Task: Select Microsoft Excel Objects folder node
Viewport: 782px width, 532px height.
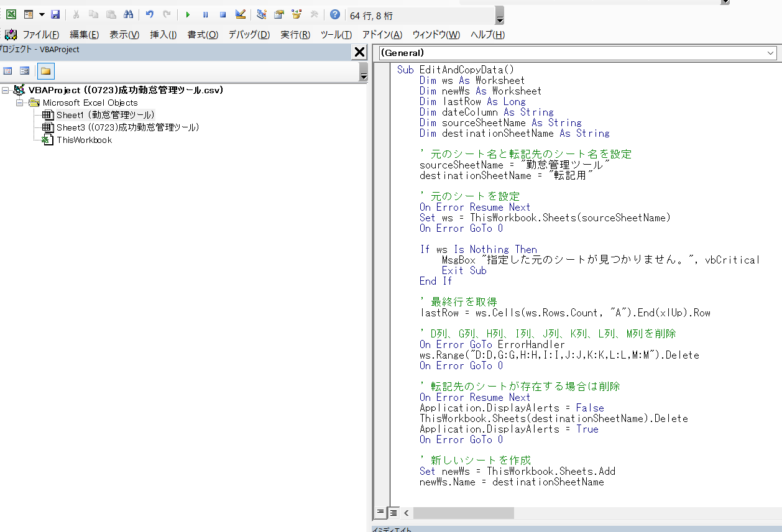Action: [x=90, y=103]
